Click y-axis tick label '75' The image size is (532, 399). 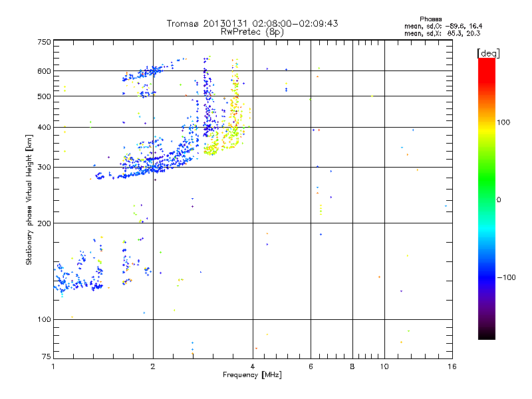tap(47, 356)
